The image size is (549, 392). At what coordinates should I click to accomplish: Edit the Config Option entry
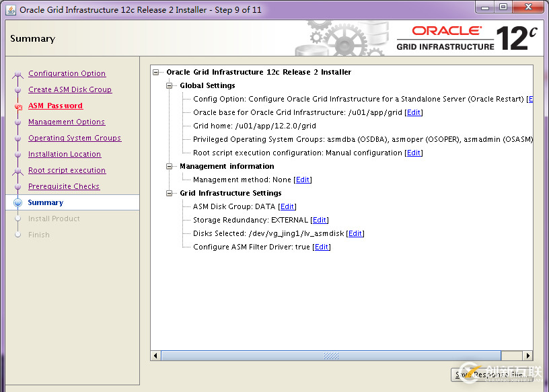pyautogui.click(x=530, y=99)
